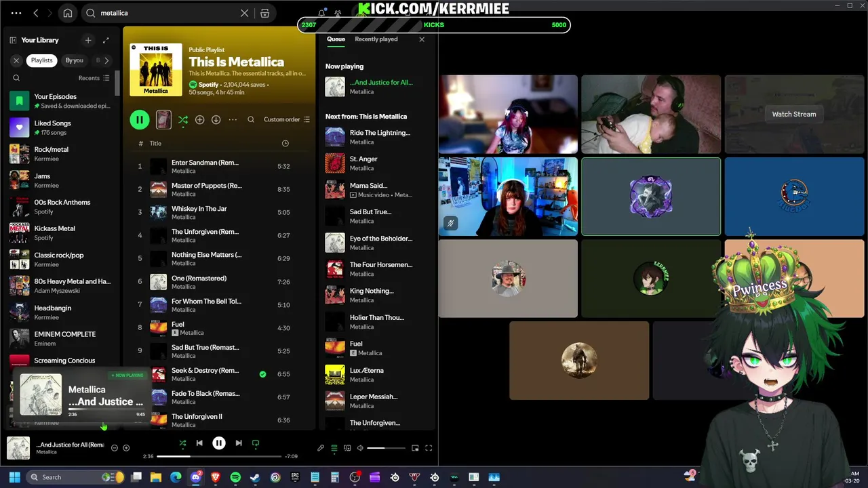The height and width of the screenshot is (488, 868).
Task: Search within the This Is Metallica playlist
Action: pos(251,120)
